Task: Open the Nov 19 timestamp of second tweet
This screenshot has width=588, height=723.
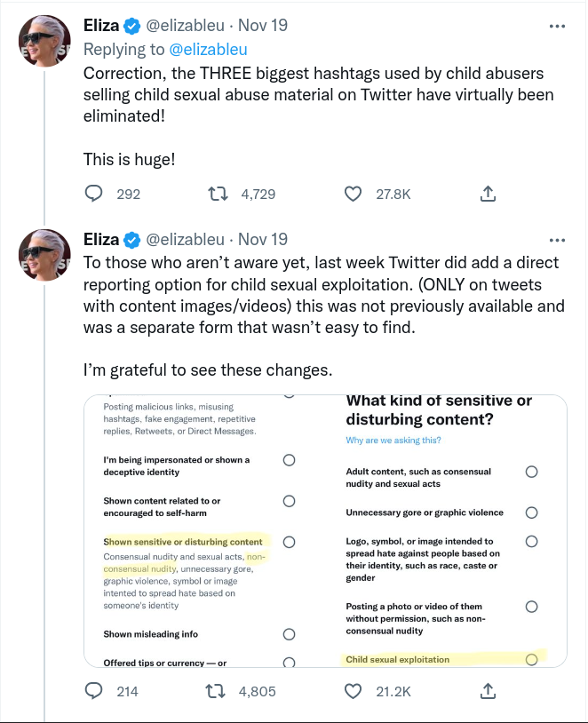Action: coord(263,240)
